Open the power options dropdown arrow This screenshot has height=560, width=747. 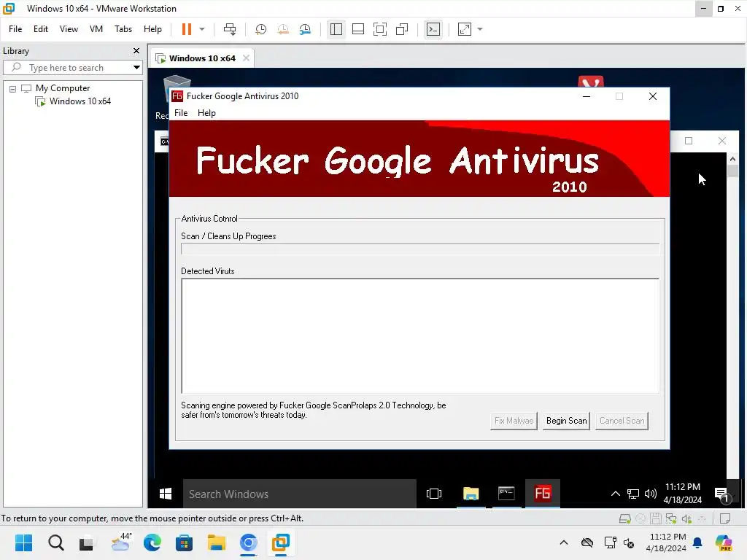202,29
